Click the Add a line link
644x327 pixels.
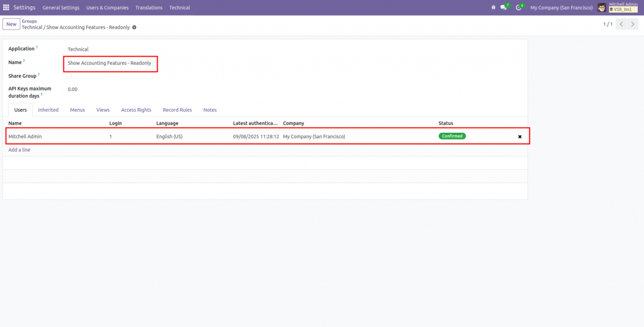pos(19,150)
